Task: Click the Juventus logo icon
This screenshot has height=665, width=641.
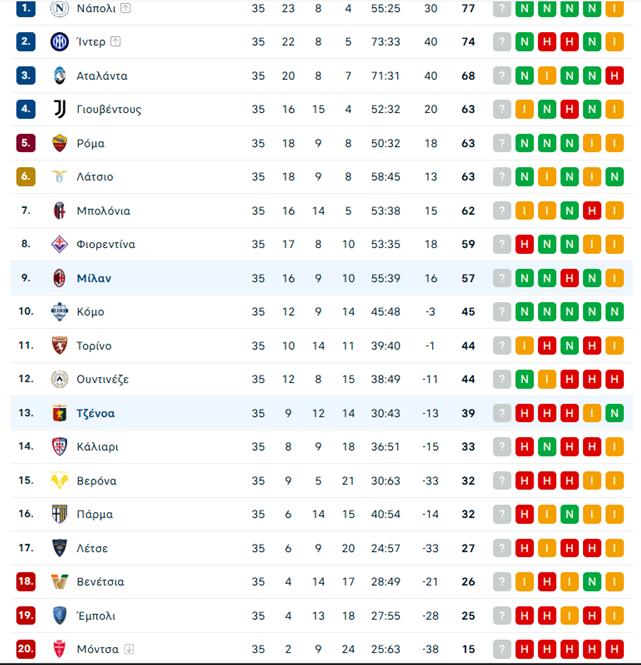Action: 59,109
